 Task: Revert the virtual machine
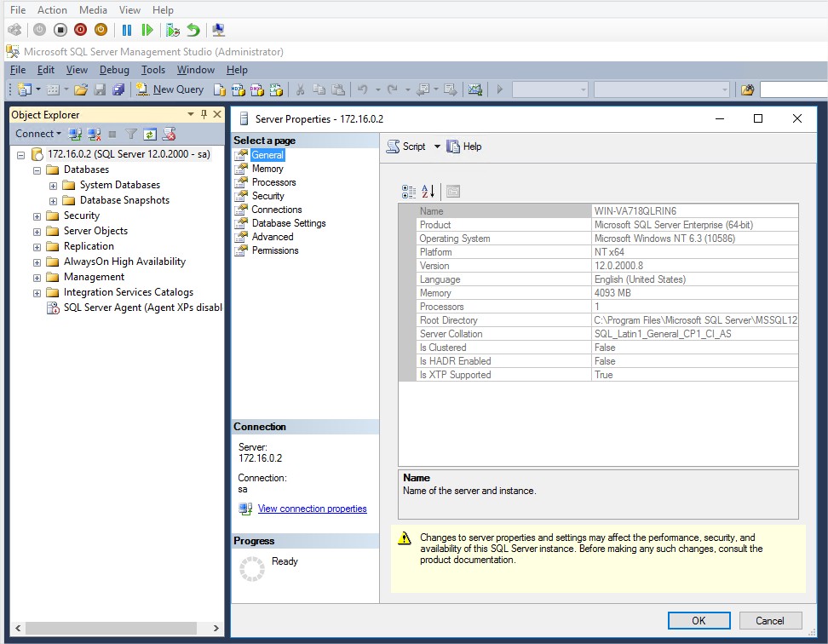(x=194, y=30)
